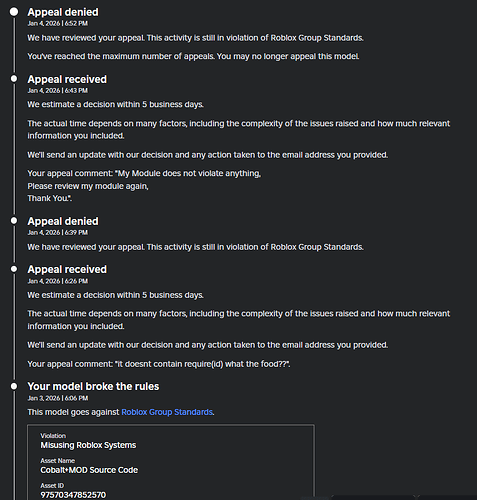Click the 'Appeal denied' heading dated 6:39 PM
477x500 pixels.
(63, 221)
